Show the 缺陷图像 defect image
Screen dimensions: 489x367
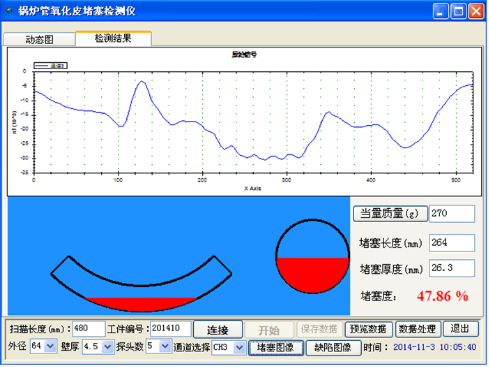point(333,348)
